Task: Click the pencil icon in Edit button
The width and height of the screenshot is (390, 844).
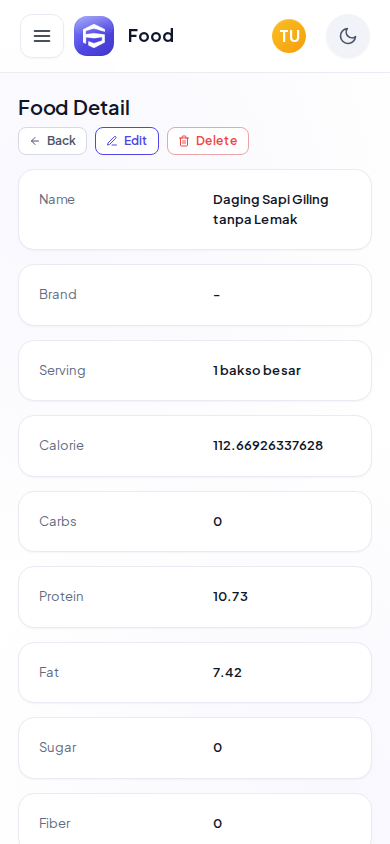Action: [112, 141]
